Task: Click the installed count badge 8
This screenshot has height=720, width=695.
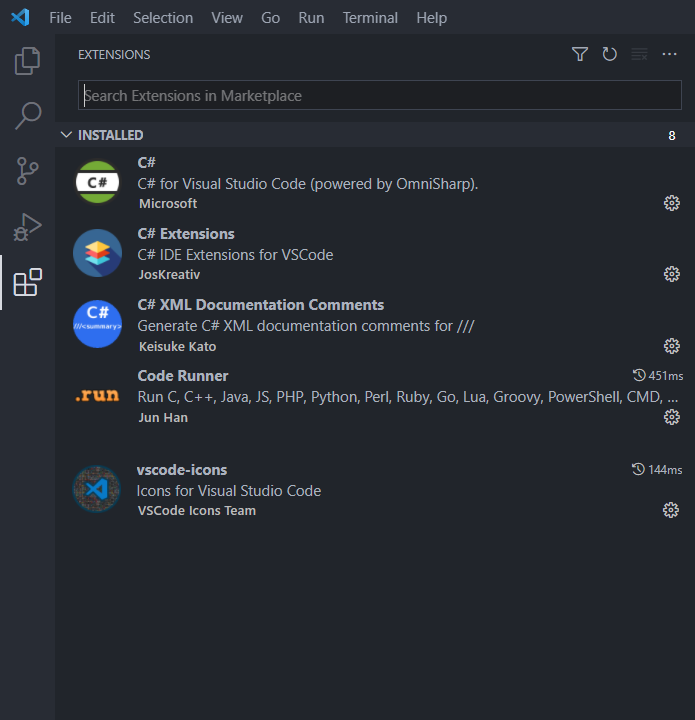Action: (672, 135)
